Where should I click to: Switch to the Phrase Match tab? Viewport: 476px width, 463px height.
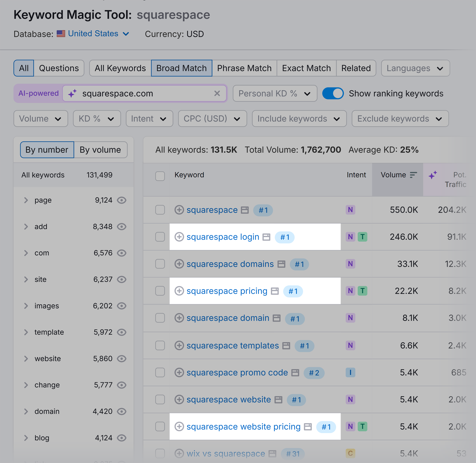pos(244,68)
